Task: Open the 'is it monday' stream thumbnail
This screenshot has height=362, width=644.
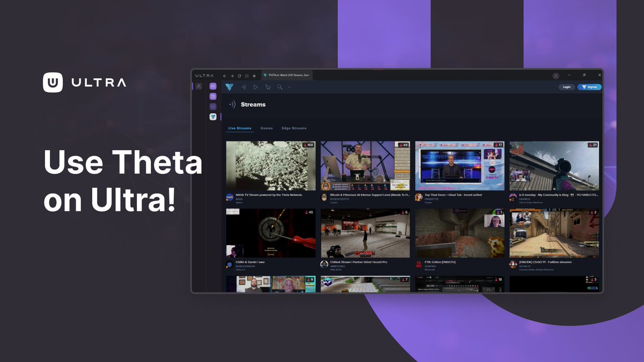Action: coord(554,166)
